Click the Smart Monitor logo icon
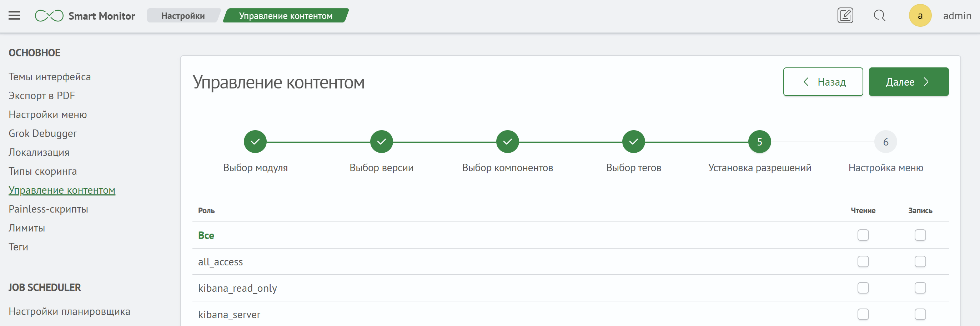The width and height of the screenshot is (980, 326). 49,16
